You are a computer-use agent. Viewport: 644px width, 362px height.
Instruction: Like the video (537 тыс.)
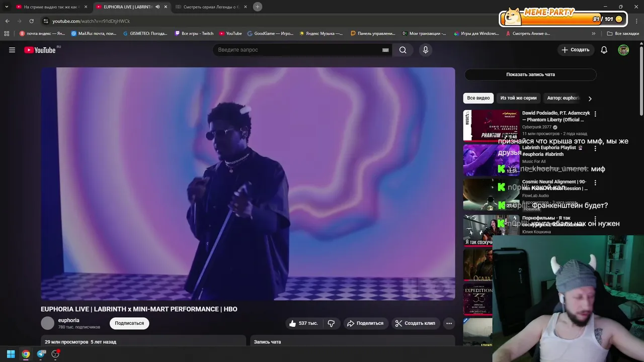[x=303, y=323]
